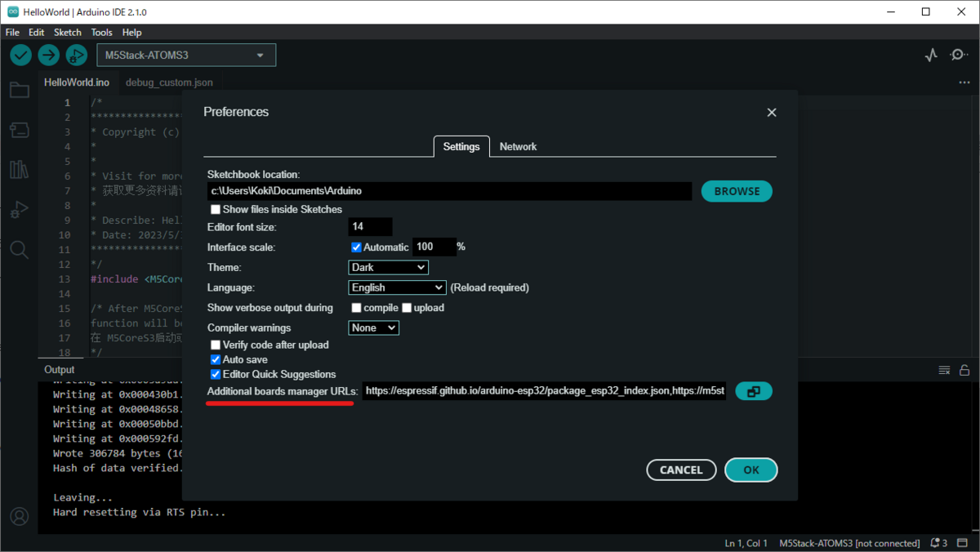Start debugging with the debug icon
This screenshot has width=980, height=552.
pos(77,55)
